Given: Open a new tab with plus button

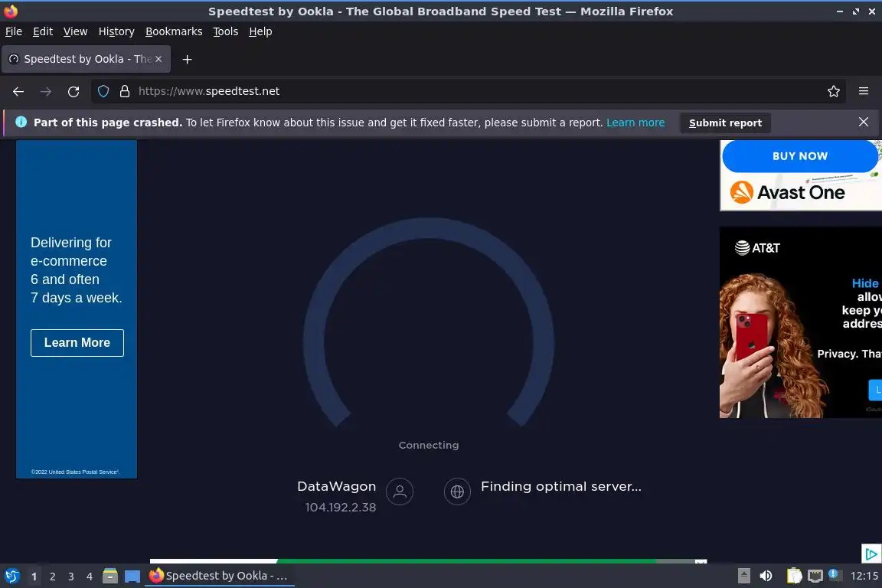Looking at the screenshot, I should [188, 59].
